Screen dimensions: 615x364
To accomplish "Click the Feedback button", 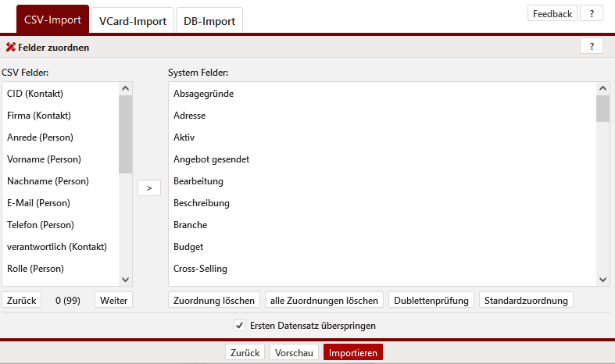I will [552, 14].
